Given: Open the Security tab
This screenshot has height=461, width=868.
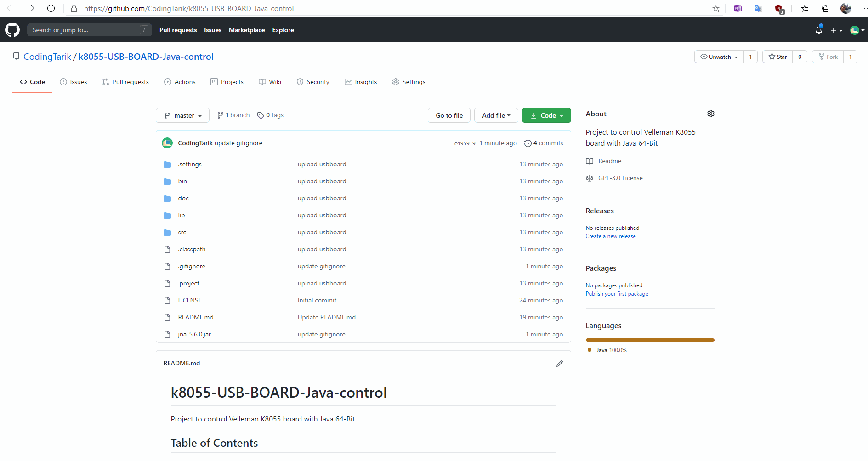Looking at the screenshot, I should point(313,82).
